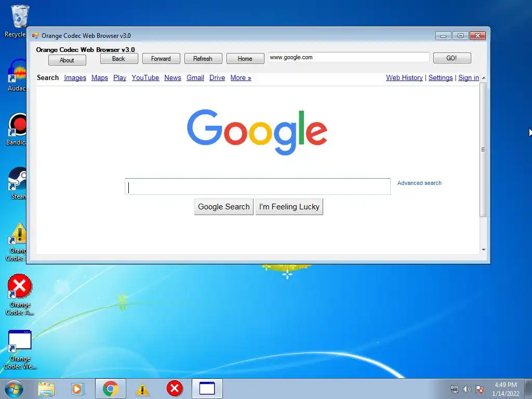Open Orange Codec warning-triangle desktop shortcut

[x=17, y=242]
